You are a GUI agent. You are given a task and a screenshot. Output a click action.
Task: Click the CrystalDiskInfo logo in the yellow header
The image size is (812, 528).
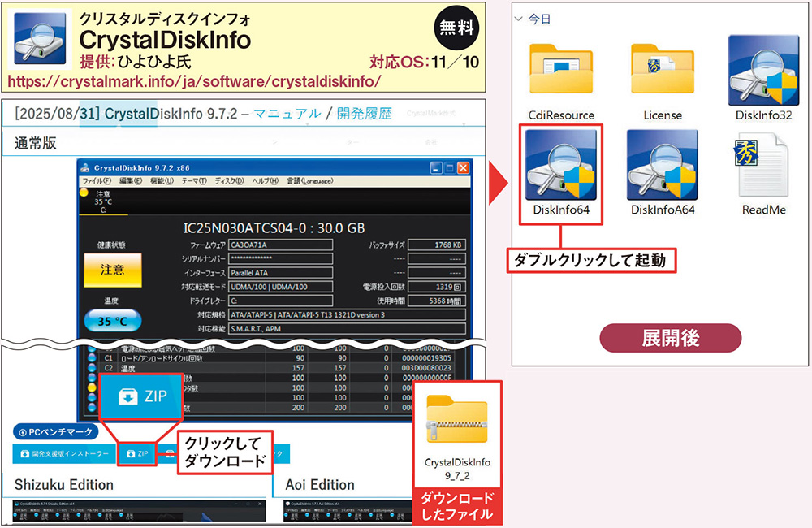(x=40, y=39)
